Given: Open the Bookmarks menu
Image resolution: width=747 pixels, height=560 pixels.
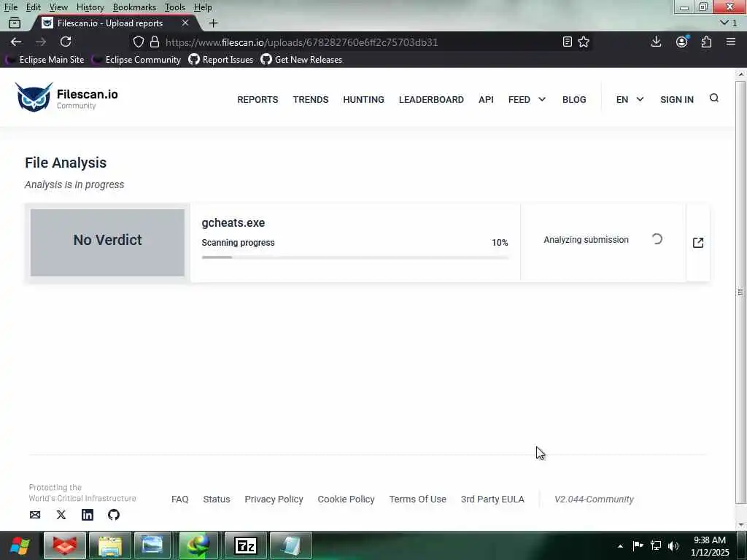Looking at the screenshot, I should click(x=134, y=7).
